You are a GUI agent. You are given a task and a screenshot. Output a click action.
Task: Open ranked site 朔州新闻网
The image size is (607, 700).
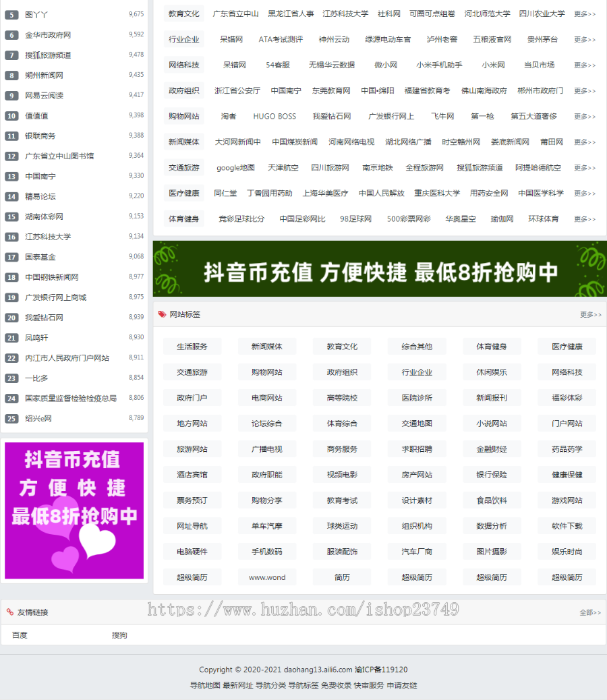tap(44, 76)
